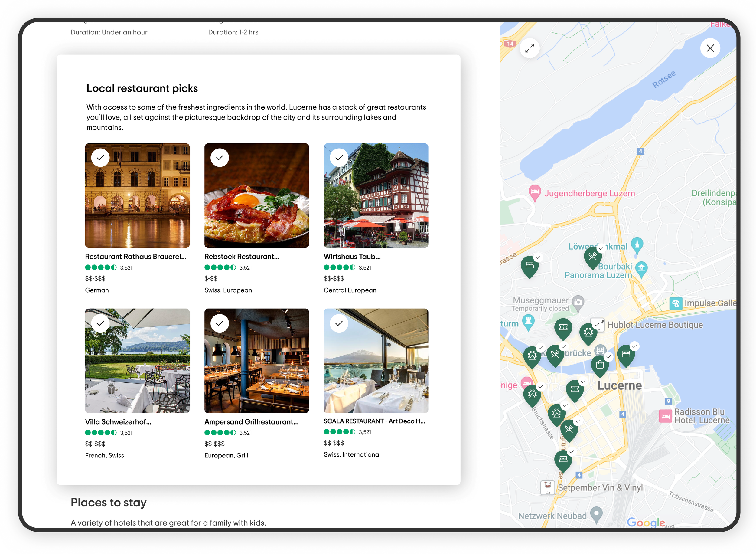
Task: Close the map panel
Action: (x=710, y=48)
